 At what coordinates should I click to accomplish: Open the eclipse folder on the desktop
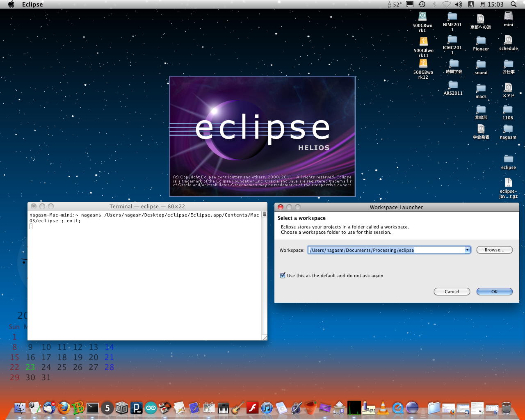point(508,160)
